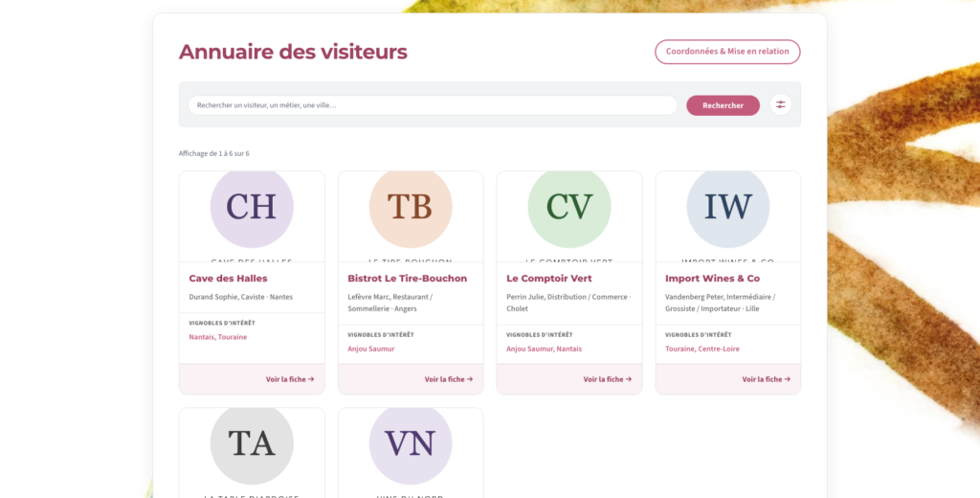Open Import Wines & Co title link
The width and height of the screenshot is (980, 498).
click(x=712, y=279)
